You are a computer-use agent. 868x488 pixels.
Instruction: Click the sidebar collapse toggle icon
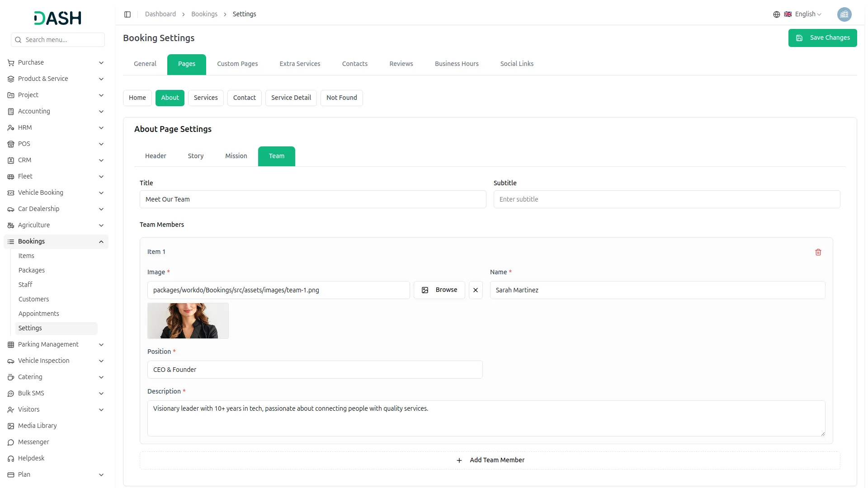coord(127,14)
